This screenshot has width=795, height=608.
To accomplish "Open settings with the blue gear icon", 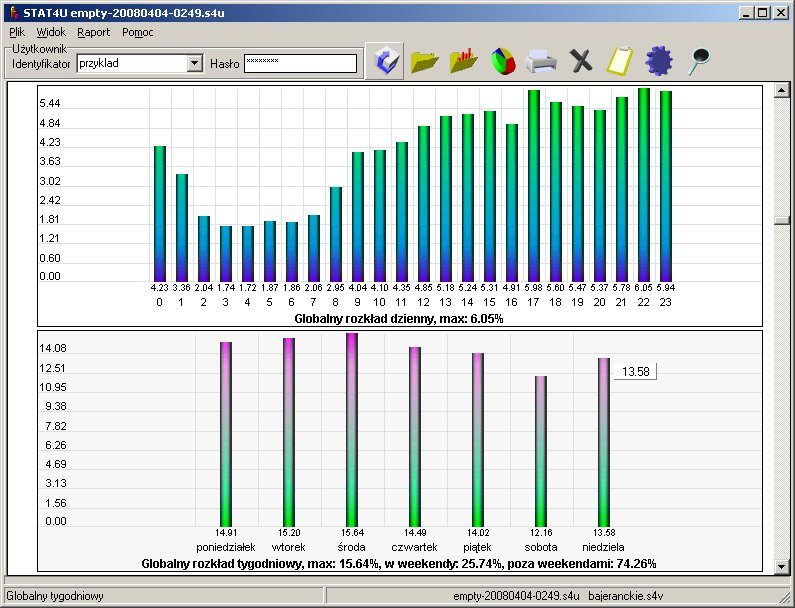I will [x=659, y=61].
